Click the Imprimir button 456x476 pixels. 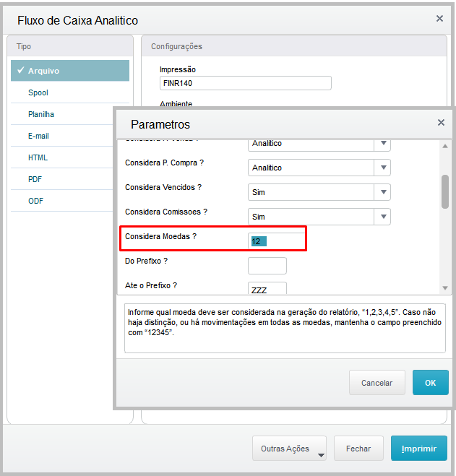pyautogui.click(x=418, y=449)
